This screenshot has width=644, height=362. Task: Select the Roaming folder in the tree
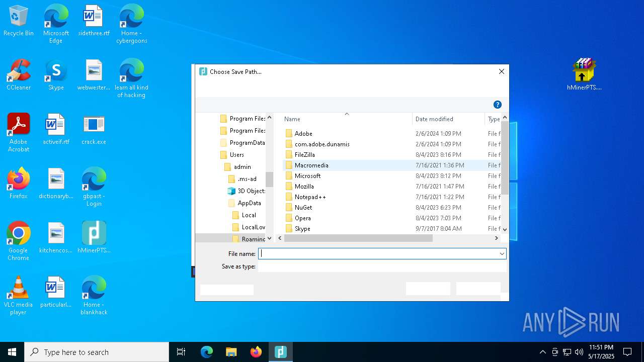[x=249, y=239]
